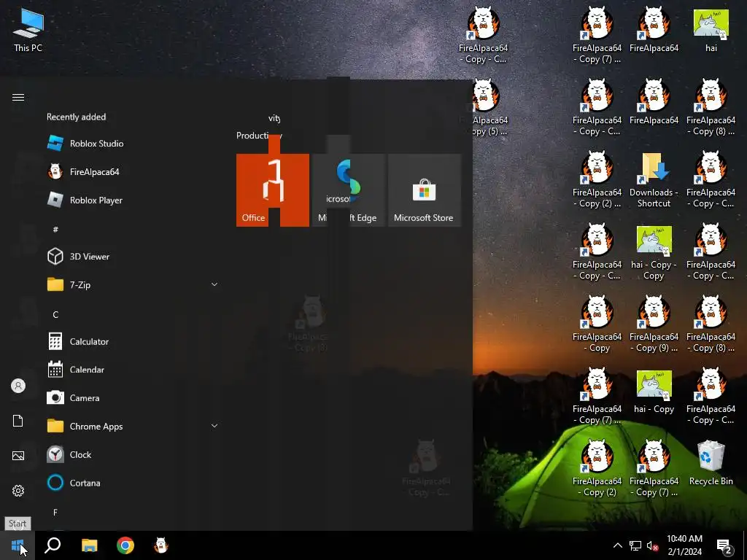Viewport: 747px width, 560px height.
Task: Click the Start button on the taskbar
Action: pos(18,545)
